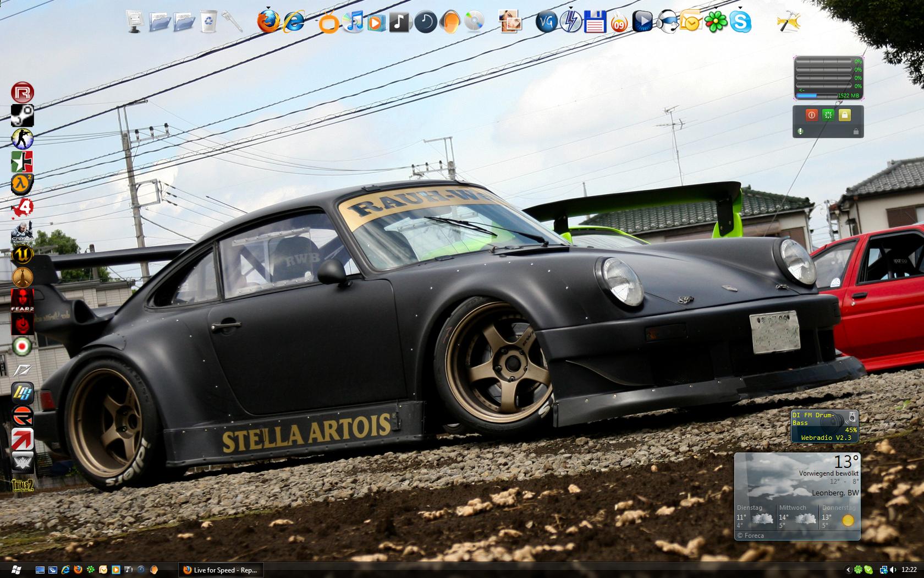Image resolution: width=924 pixels, height=578 pixels.
Task: Launch the blue play-button app in the dock
Action: click(x=642, y=22)
